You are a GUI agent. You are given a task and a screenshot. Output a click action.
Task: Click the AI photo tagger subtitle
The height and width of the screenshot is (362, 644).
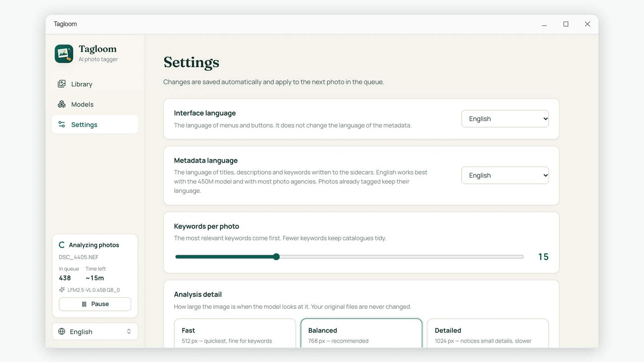98,59
